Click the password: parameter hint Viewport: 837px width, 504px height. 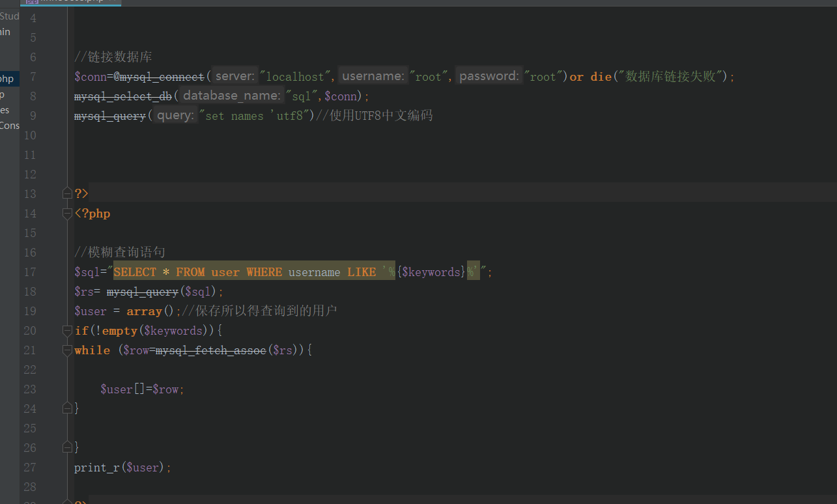point(489,76)
